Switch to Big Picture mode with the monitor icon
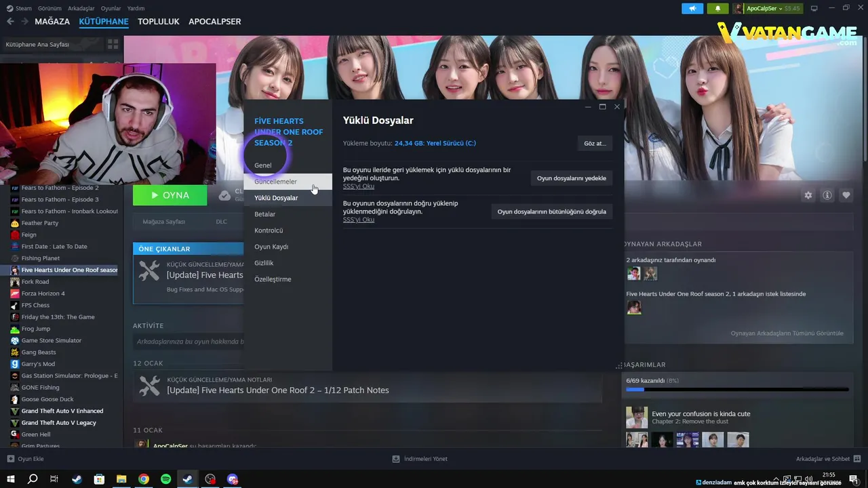Screen dimensions: 868x488 click(x=814, y=8)
